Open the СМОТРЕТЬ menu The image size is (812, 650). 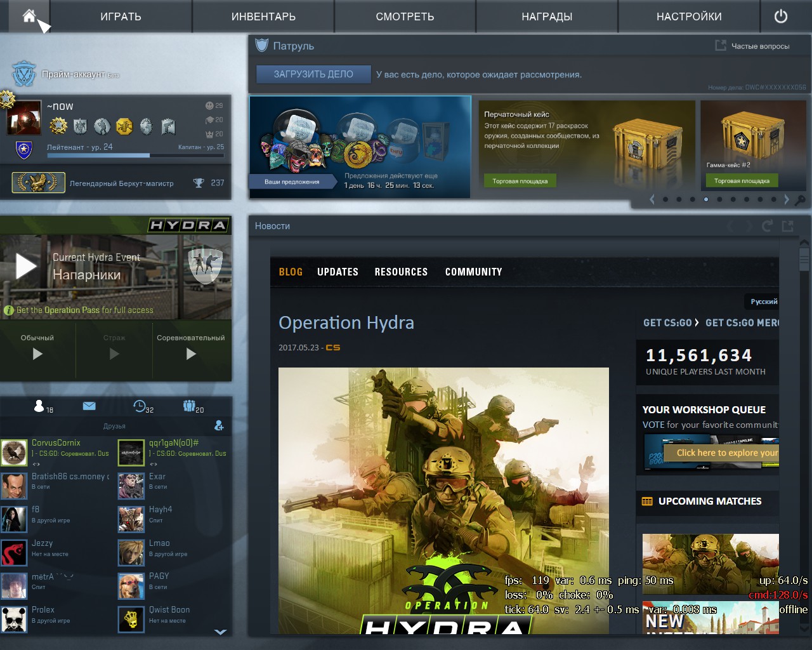pos(405,17)
